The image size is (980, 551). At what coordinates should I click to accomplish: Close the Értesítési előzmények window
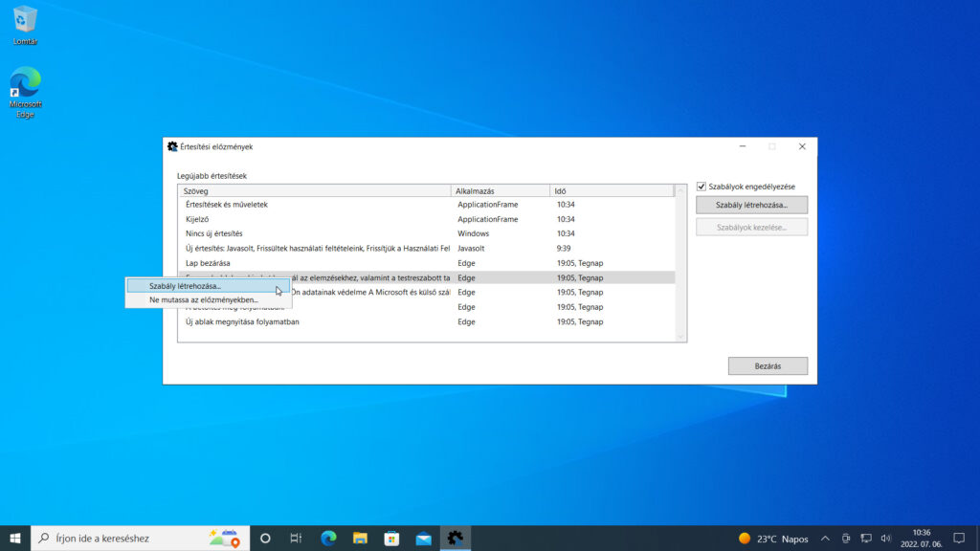[x=802, y=146]
